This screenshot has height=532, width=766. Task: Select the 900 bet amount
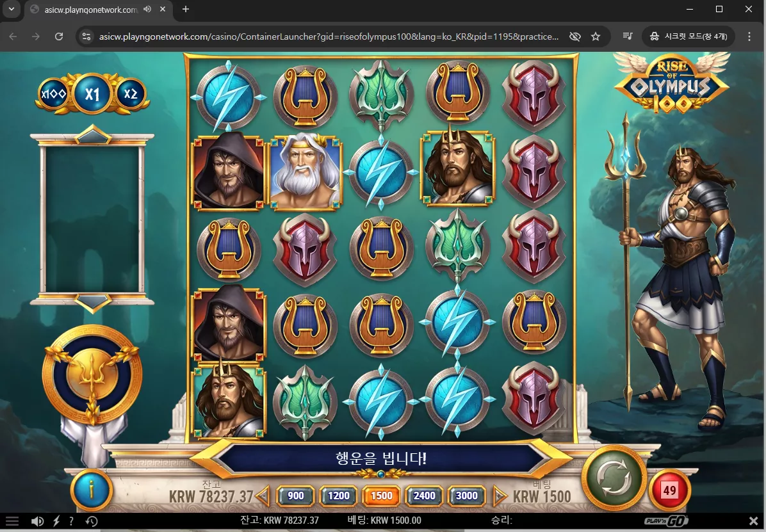pos(295,496)
